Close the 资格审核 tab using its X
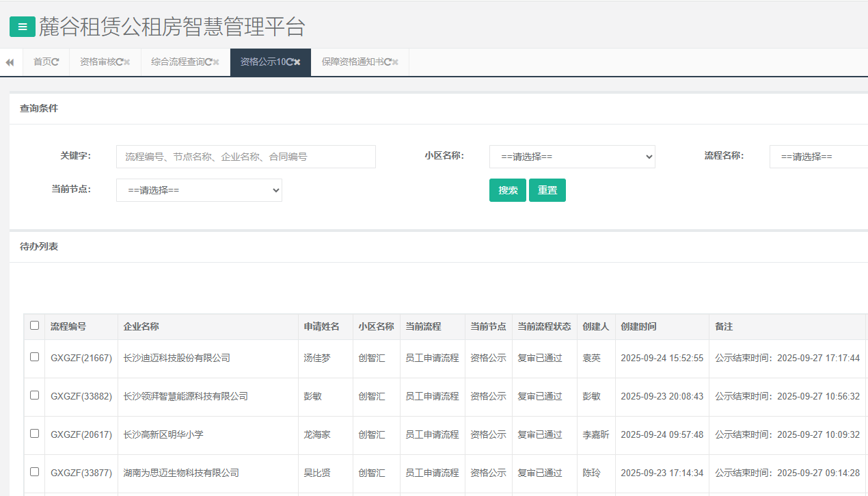This screenshot has height=496, width=868. (127, 62)
